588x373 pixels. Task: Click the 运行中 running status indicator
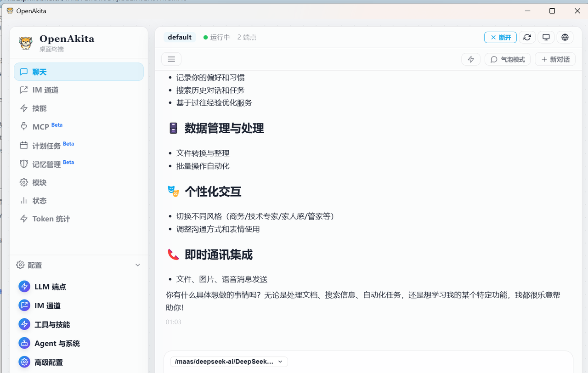[x=217, y=37]
